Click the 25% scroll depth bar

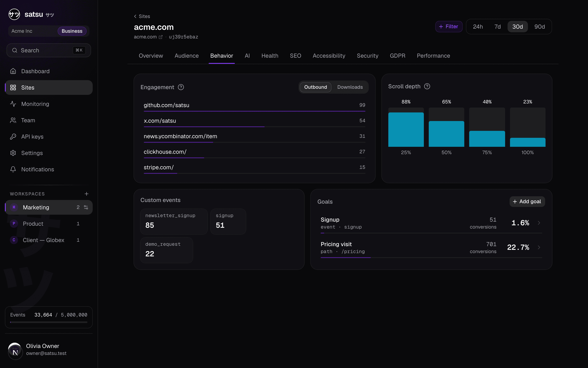tap(406, 127)
